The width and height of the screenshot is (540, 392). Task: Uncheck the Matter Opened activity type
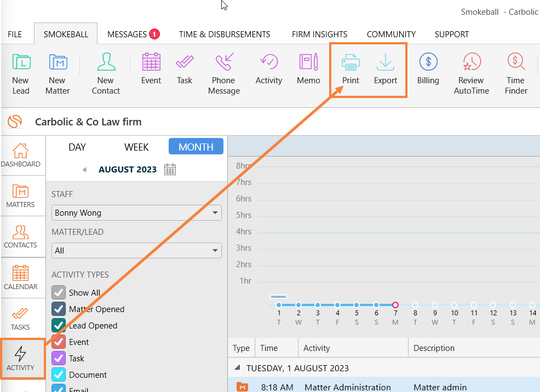59,309
